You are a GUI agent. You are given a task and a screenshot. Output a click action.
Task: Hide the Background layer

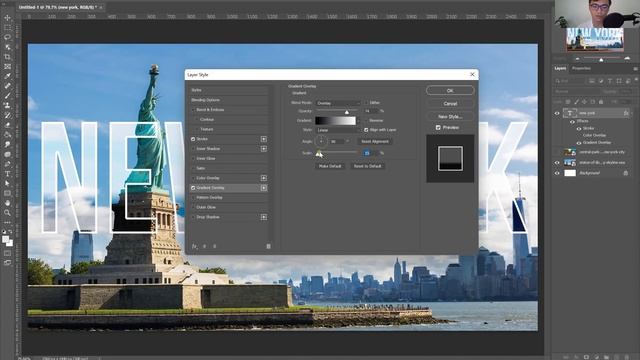pos(557,173)
